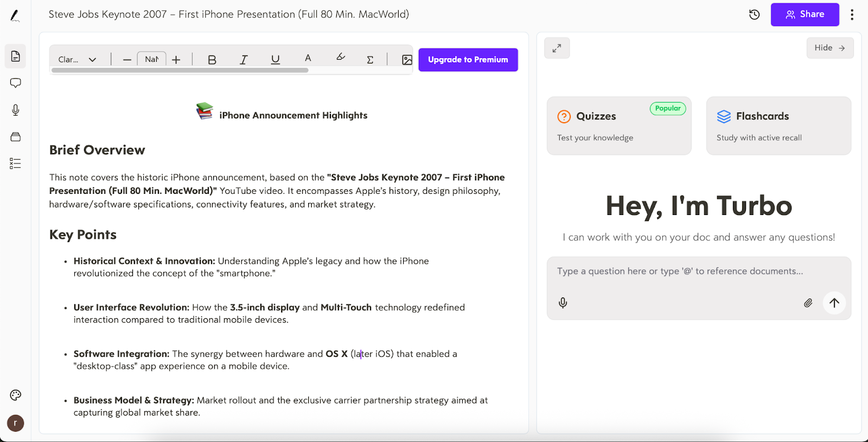Open the Flashcards card
Image resolution: width=868 pixels, height=442 pixels.
(778, 126)
